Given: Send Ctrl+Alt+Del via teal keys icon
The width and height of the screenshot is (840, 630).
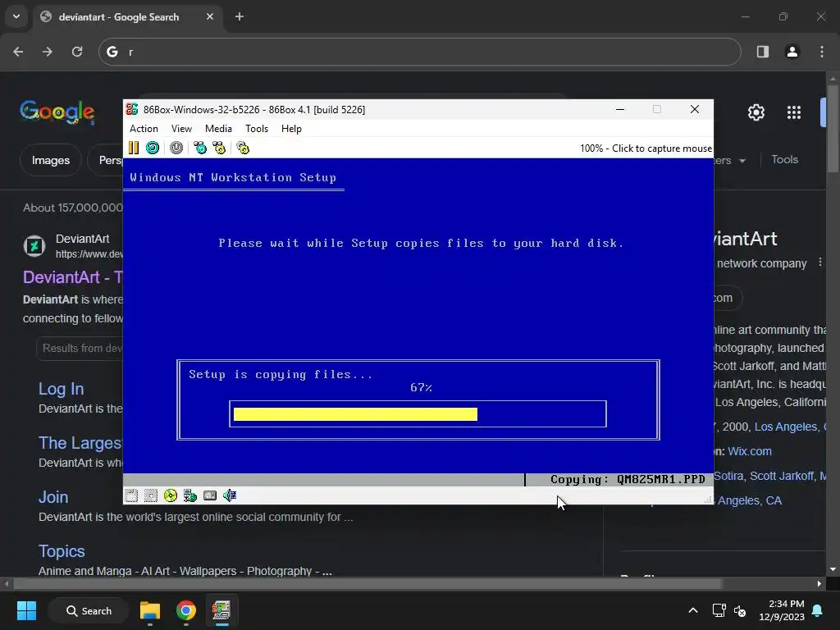Looking at the screenshot, I should (200, 148).
